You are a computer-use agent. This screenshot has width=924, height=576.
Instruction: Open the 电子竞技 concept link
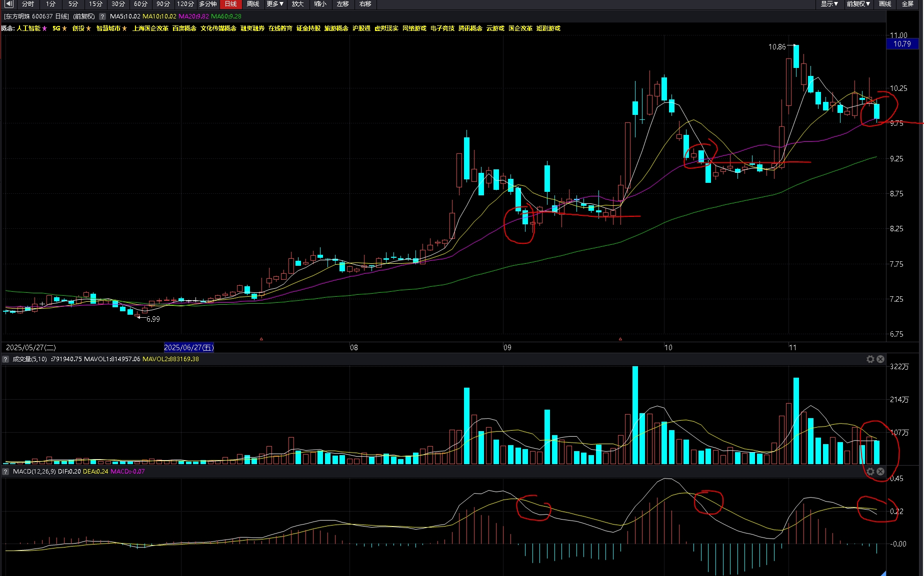[x=442, y=28]
